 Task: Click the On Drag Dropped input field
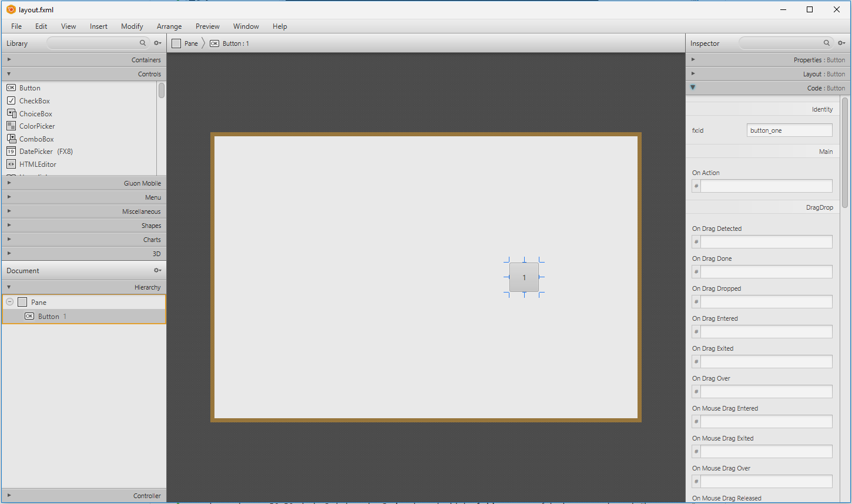coord(766,302)
